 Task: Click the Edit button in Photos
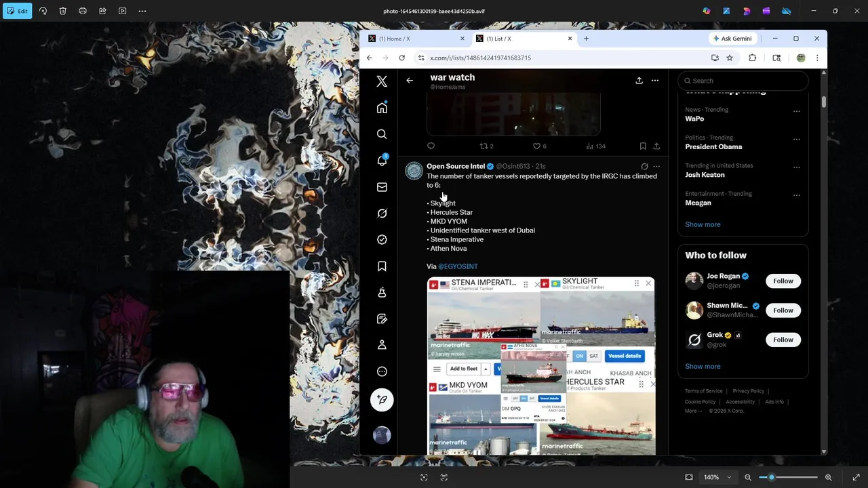[17, 11]
